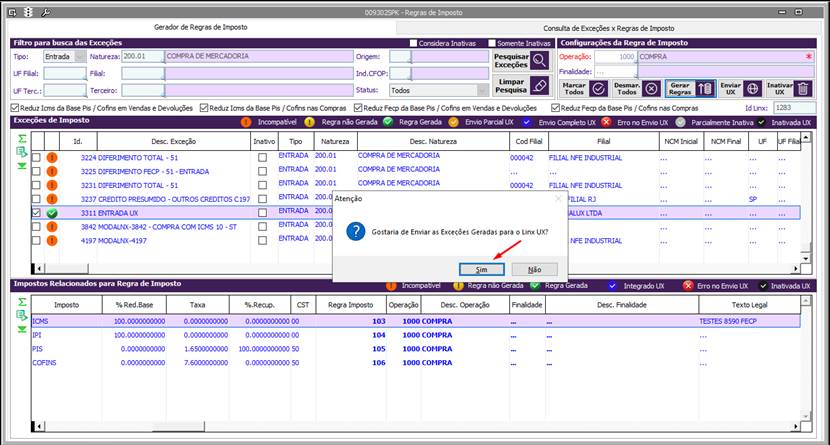The width and height of the screenshot is (830, 445).
Task: Click Não in the Atenção dialog
Action: [534, 269]
